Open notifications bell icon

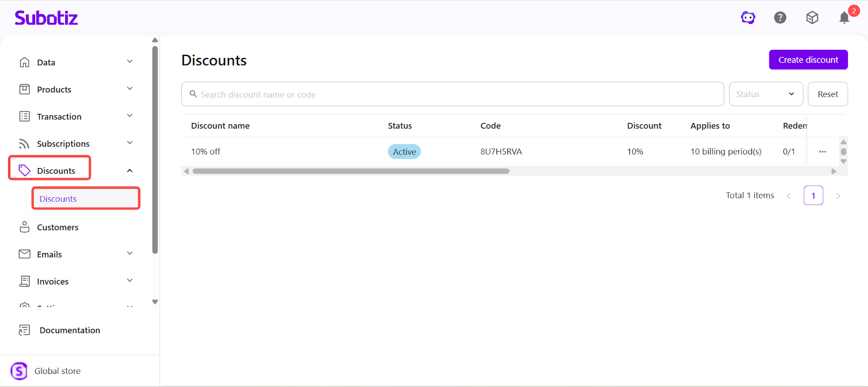844,18
